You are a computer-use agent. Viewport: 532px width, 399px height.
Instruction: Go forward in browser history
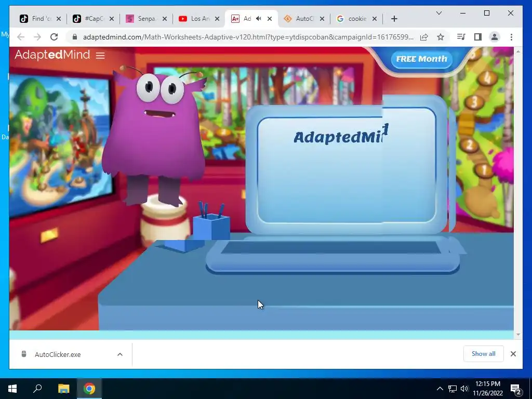point(37,37)
